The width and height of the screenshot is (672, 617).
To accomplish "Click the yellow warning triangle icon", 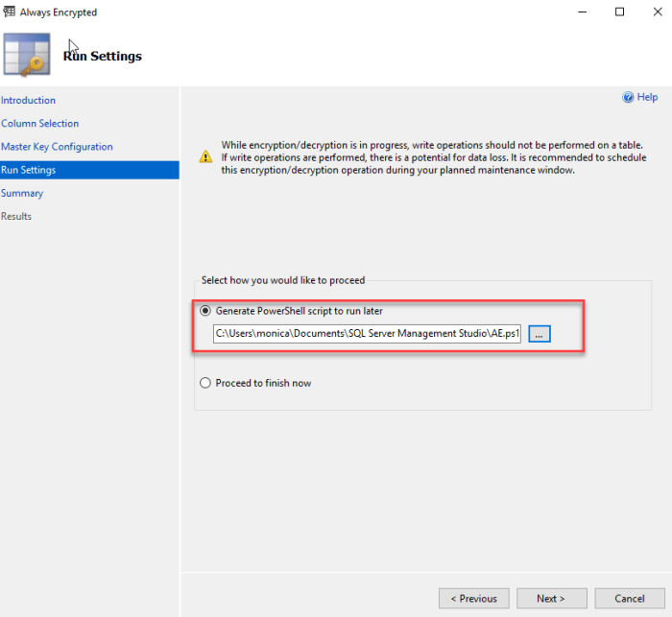I will point(205,156).
